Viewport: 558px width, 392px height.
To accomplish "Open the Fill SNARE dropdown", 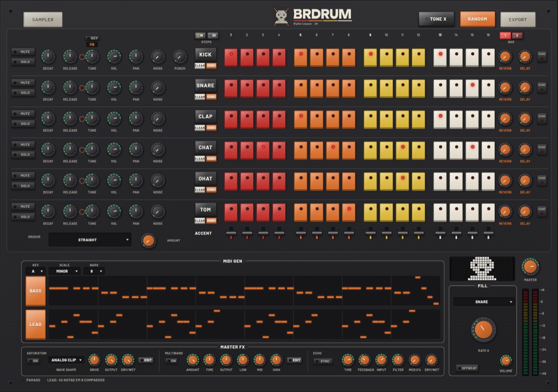I will coord(484,302).
